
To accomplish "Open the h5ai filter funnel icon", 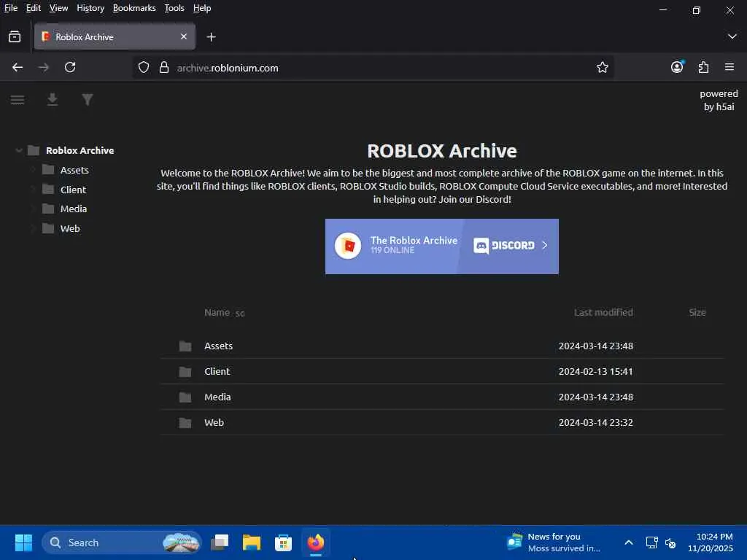I will coord(88,99).
